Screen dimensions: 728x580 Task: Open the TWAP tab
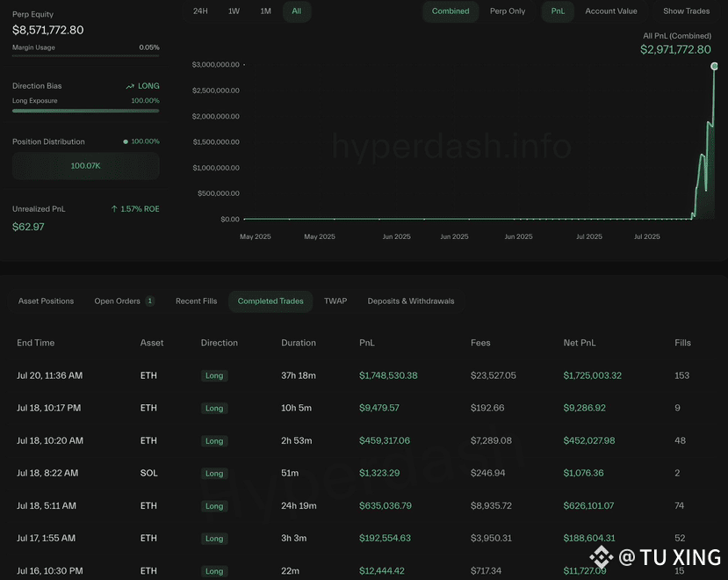coord(335,301)
